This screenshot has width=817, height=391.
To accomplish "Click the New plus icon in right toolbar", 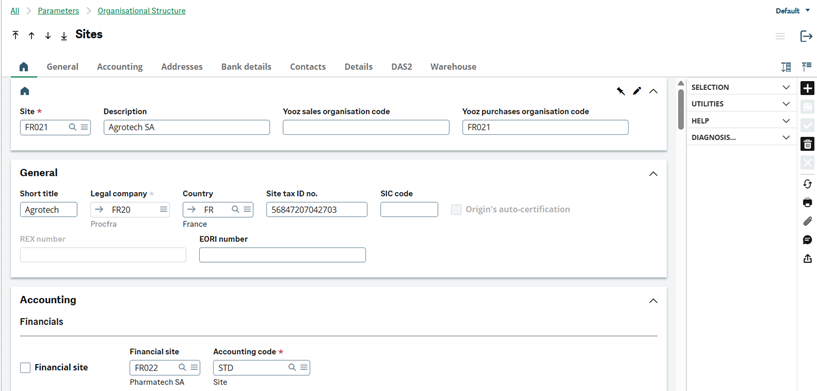I will pyautogui.click(x=807, y=88).
